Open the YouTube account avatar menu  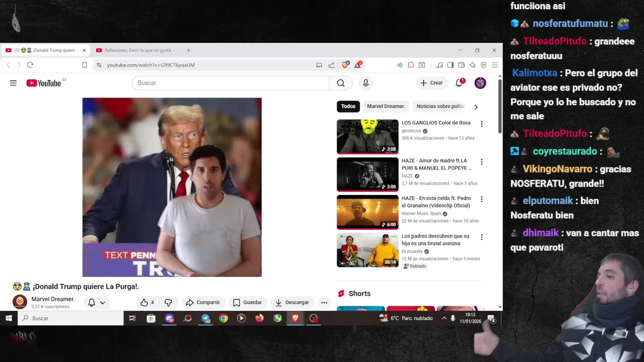[x=480, y=83]
